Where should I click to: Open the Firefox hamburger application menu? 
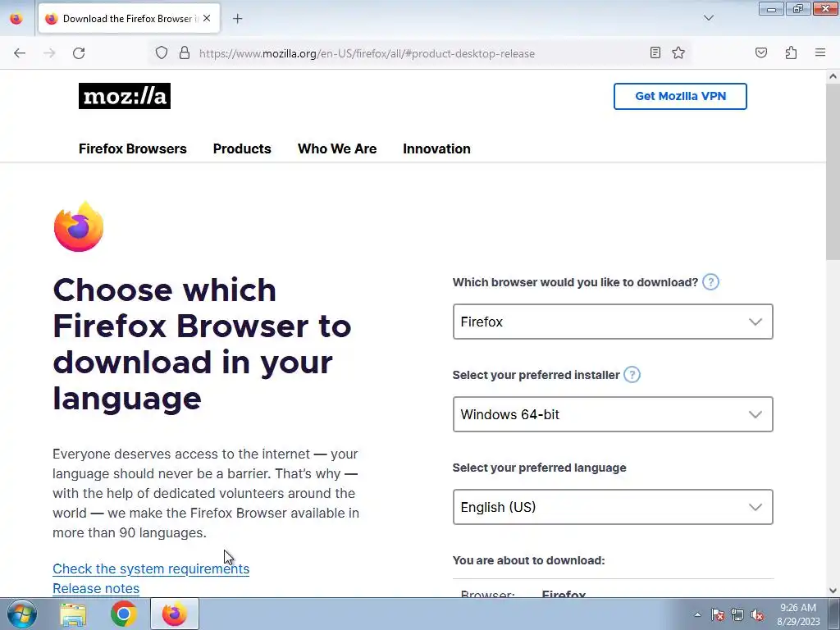click(820, 52)
